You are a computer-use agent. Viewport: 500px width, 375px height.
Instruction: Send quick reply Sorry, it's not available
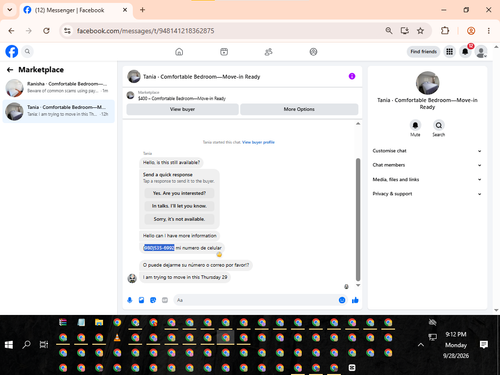pos(179,219)
